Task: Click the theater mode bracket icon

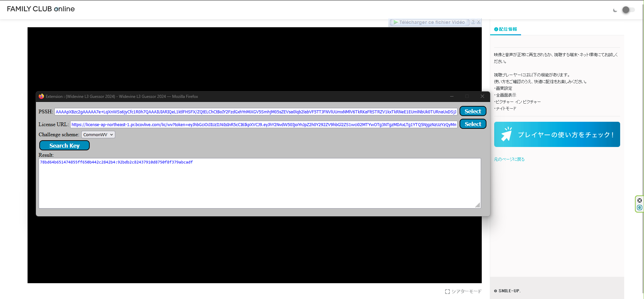Action: pos(447,292)
